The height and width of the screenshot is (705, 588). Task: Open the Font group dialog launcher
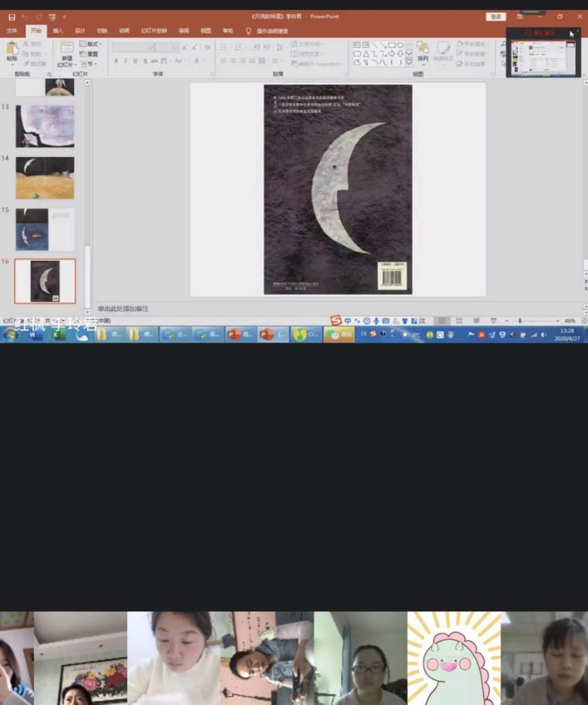pos(212,74)
